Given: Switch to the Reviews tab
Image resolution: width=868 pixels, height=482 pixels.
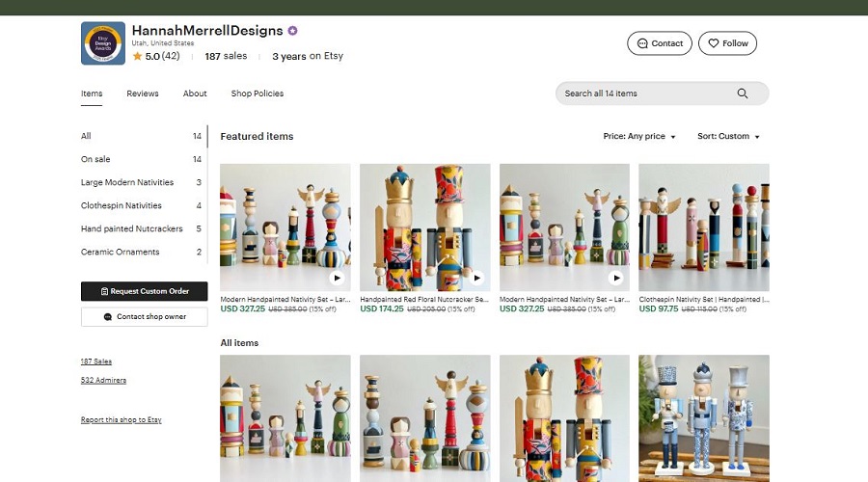Looking at the screenshot, I should pos(143,94).
